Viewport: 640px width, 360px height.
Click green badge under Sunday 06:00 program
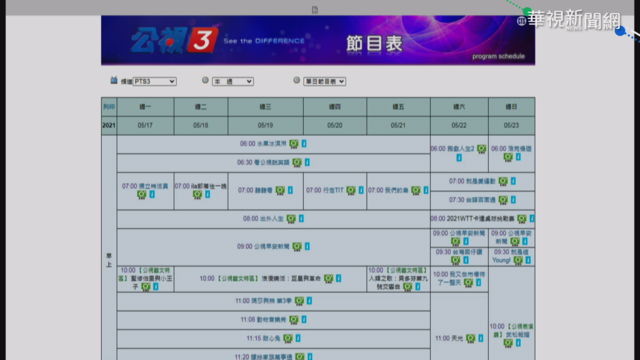pos(508,158)
